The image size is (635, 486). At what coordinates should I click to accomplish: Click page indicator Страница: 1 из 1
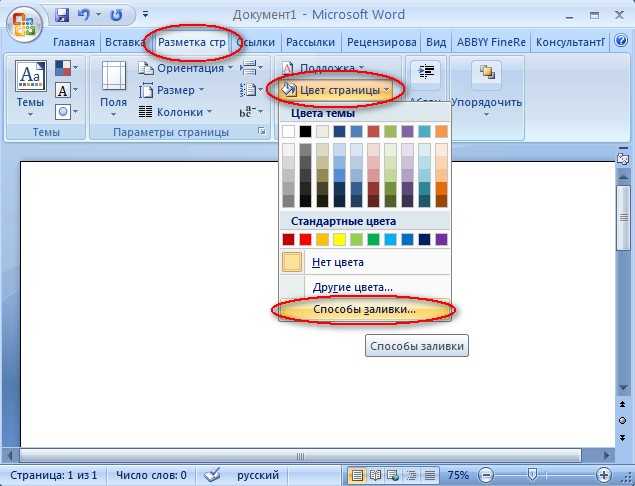[53, 475]
